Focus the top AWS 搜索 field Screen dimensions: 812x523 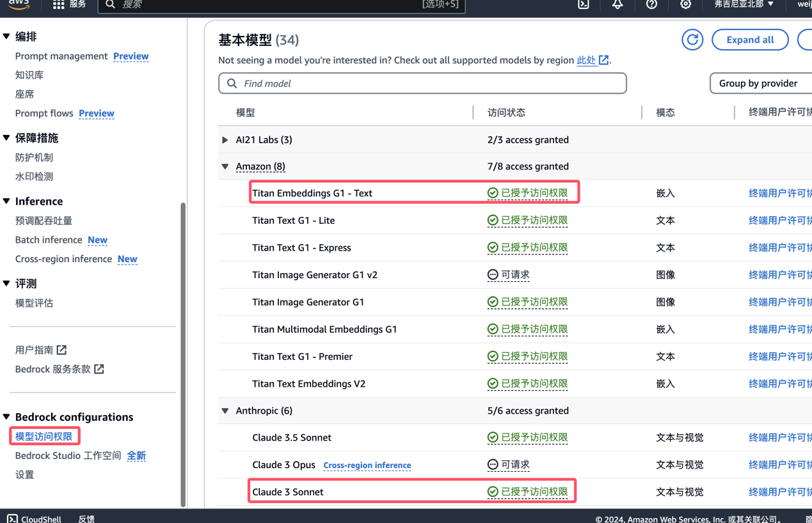[x=282, y=5]
